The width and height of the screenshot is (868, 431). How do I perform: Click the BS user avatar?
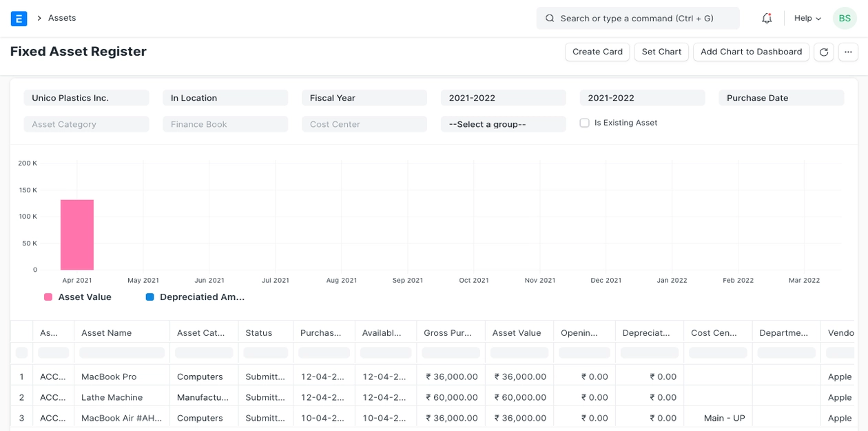tap(845, 19)
